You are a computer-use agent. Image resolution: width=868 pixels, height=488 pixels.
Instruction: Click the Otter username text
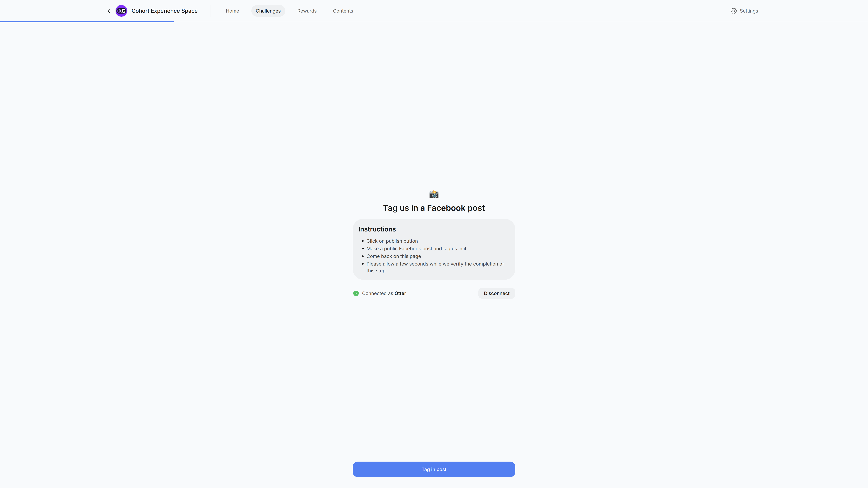400,293
